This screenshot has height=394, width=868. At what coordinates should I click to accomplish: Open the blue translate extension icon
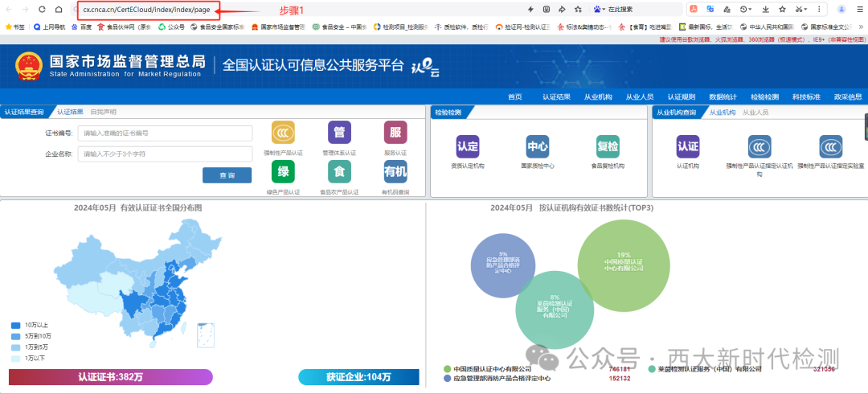(x=710, y=10)
